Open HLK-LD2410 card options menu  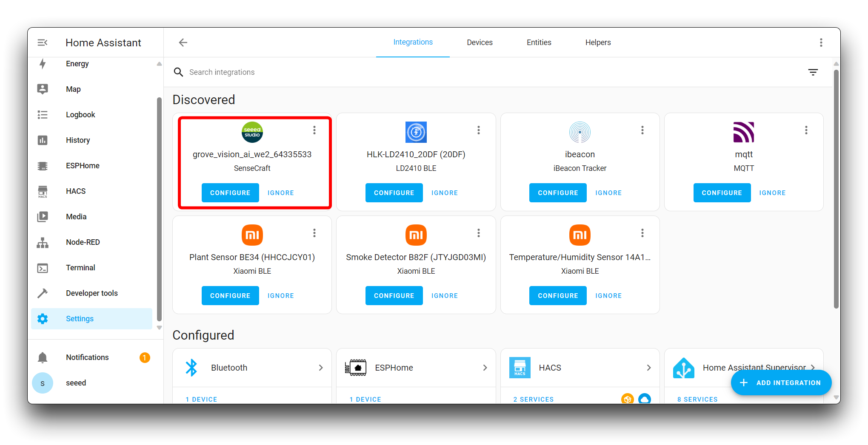[479, 130]
